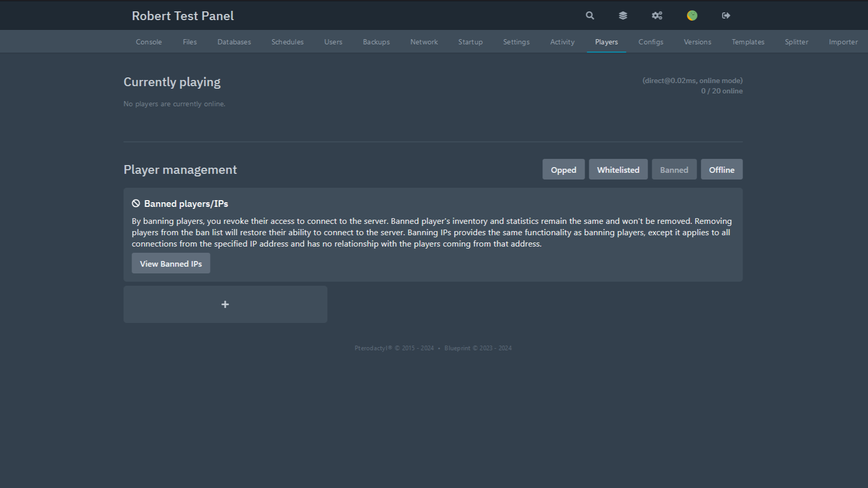Select the Offline players filter
Screen dimensions: 868x488
(x=721, y=170)
